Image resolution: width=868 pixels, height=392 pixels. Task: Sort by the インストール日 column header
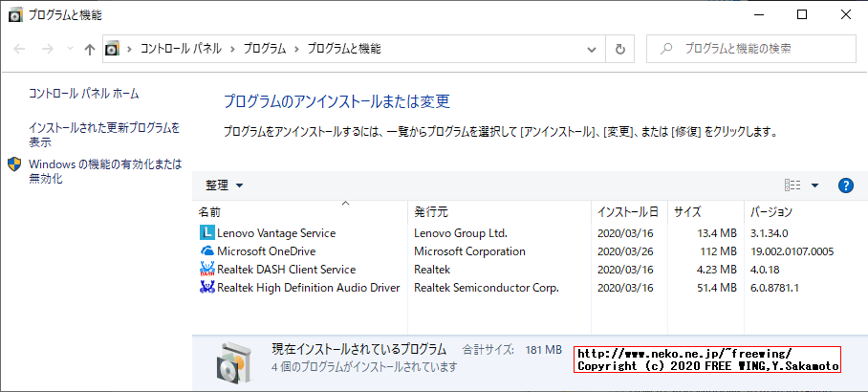(x=629, y=211)
